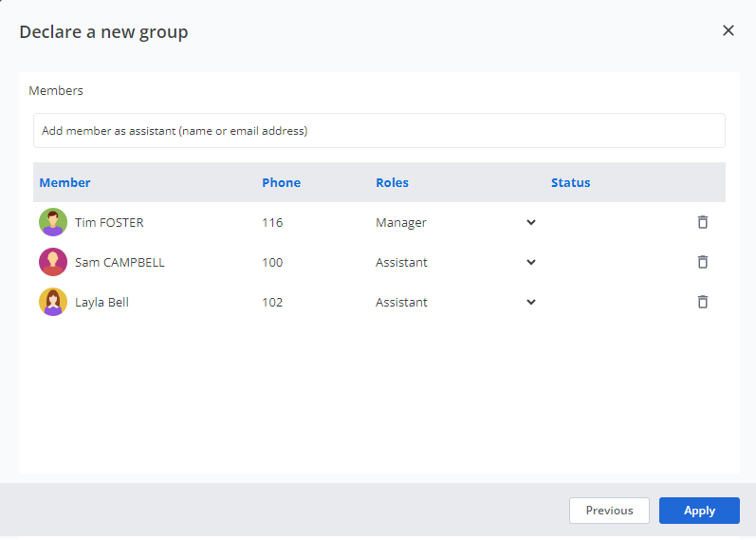Focus the Add member as assistant field
756x540 pixels.
click(379, 131)
